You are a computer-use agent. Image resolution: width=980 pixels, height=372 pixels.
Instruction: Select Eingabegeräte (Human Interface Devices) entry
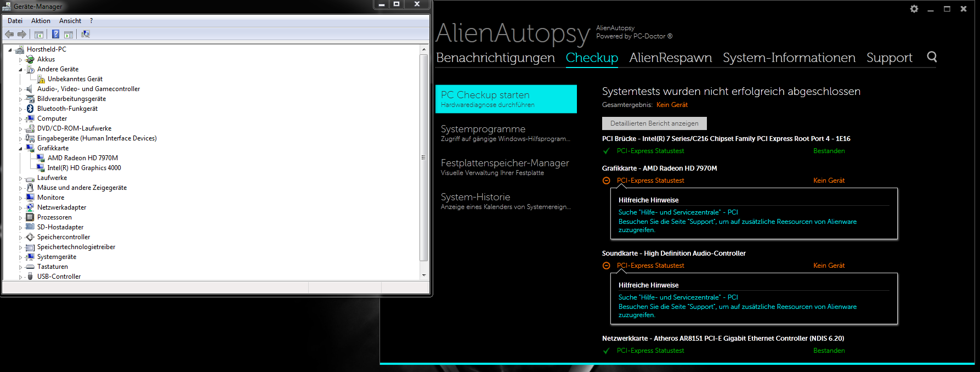pos(97,138)
